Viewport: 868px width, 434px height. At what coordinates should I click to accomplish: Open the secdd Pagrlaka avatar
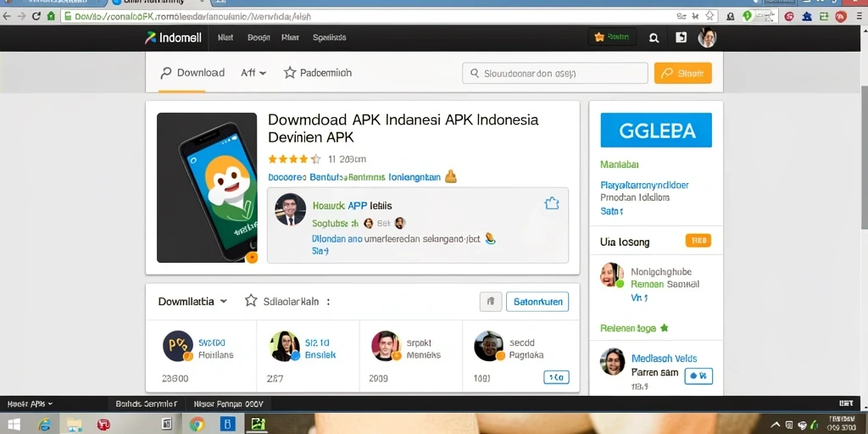(x=489, y=346)
